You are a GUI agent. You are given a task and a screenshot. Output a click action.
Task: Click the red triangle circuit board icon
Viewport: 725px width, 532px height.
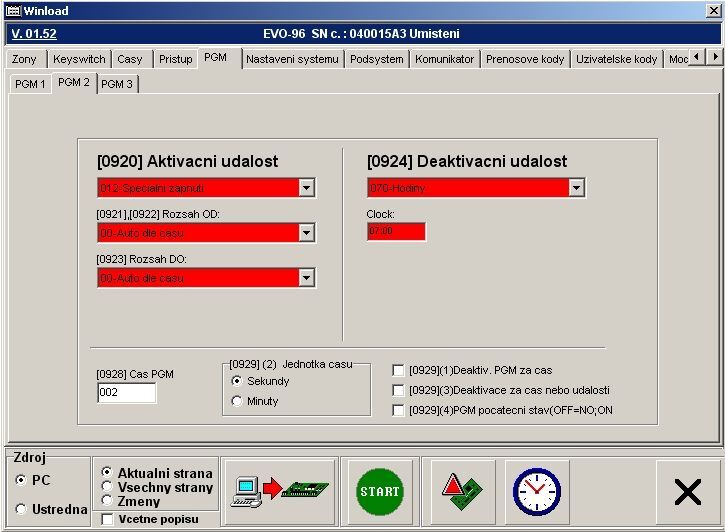[462, 490]
